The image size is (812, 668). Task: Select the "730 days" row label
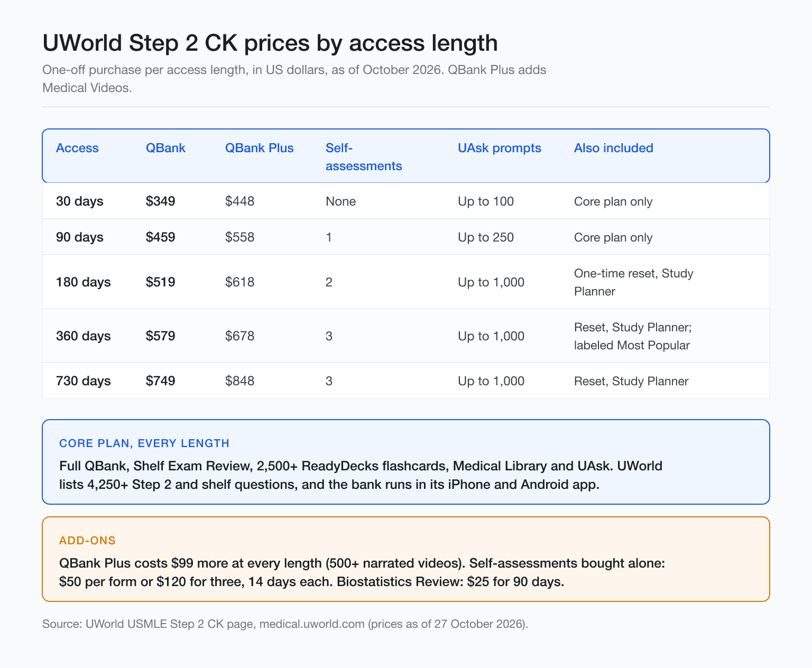coord(84,381)
